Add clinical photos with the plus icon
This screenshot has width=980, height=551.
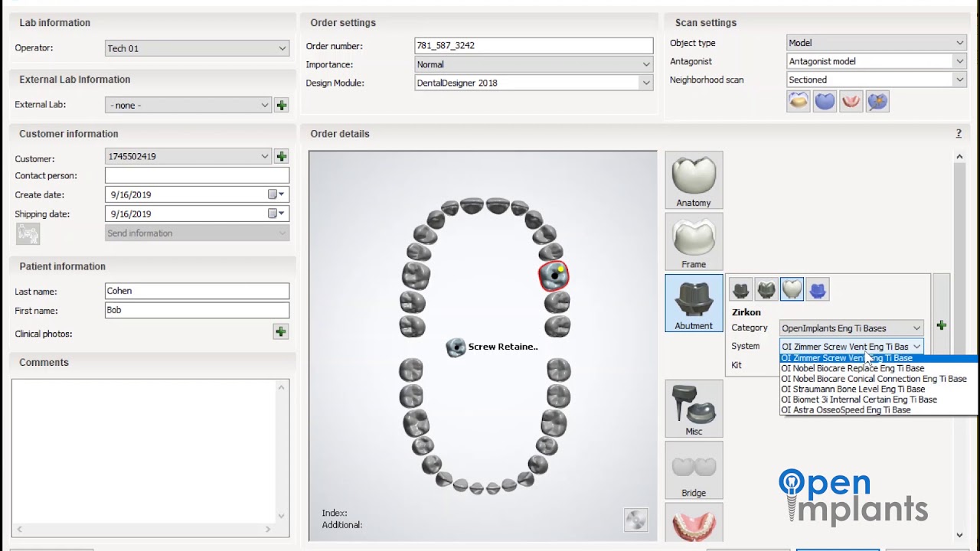[x=280, y=331]
